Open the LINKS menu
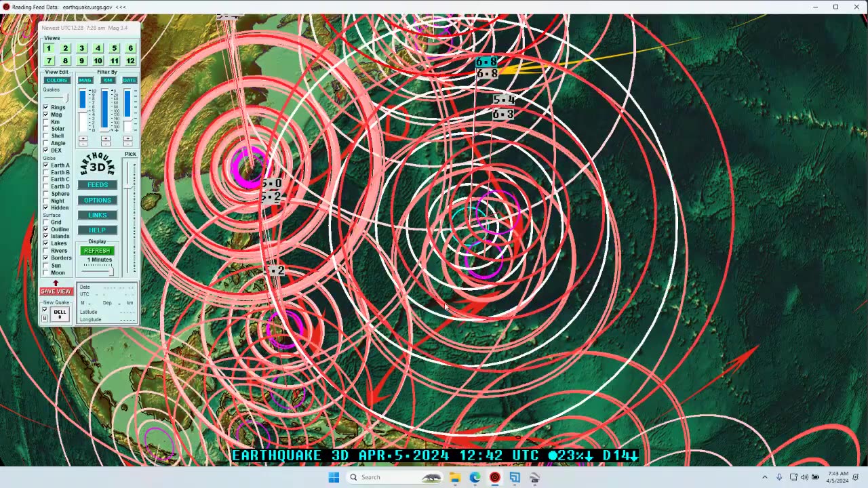868x488 pixels. (98, 215)
